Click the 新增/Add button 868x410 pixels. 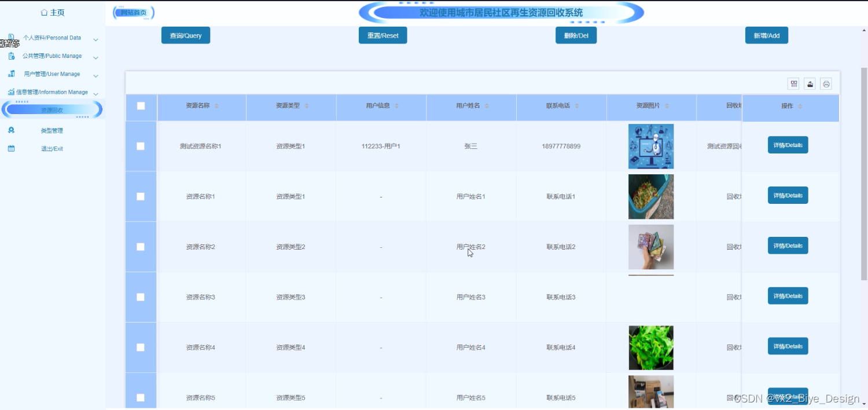767,35
